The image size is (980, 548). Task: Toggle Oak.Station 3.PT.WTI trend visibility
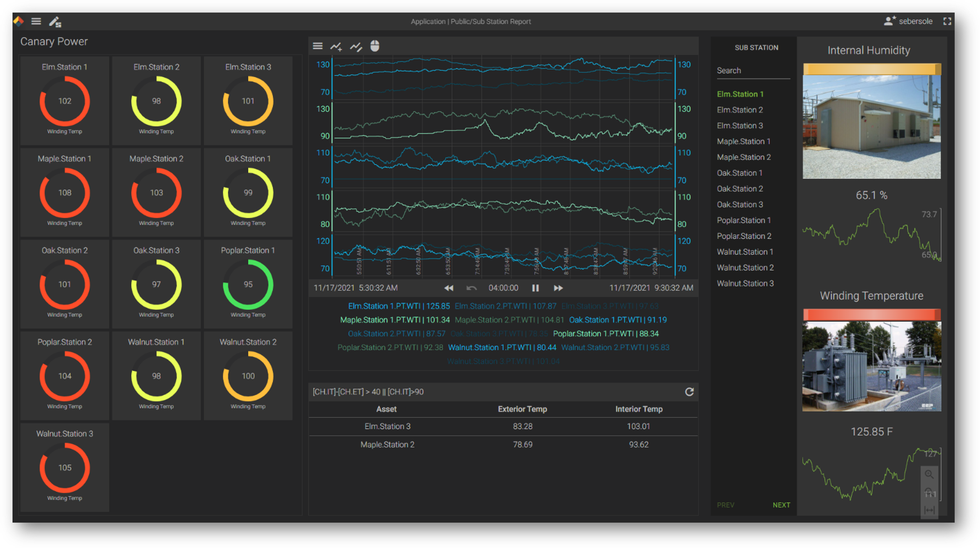[499, 334]
